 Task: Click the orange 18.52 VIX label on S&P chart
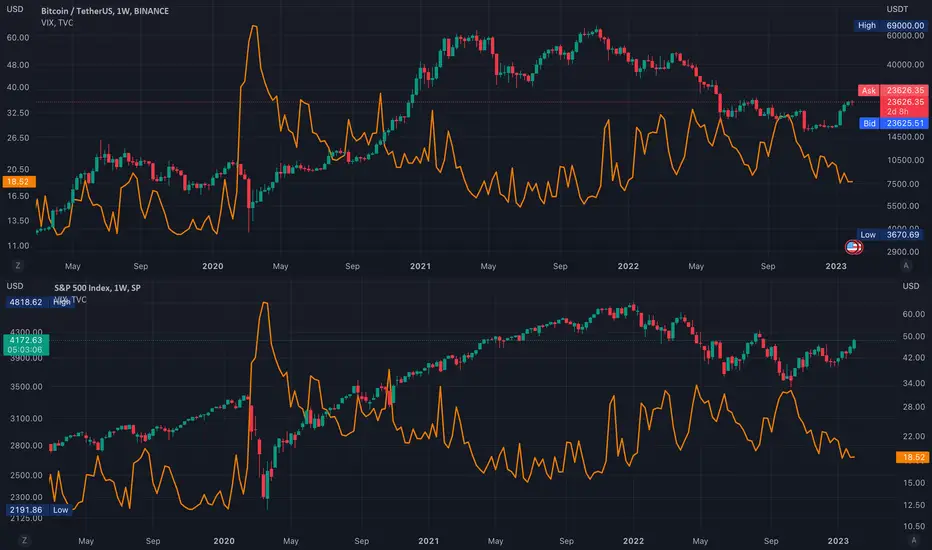pos(912,457)
